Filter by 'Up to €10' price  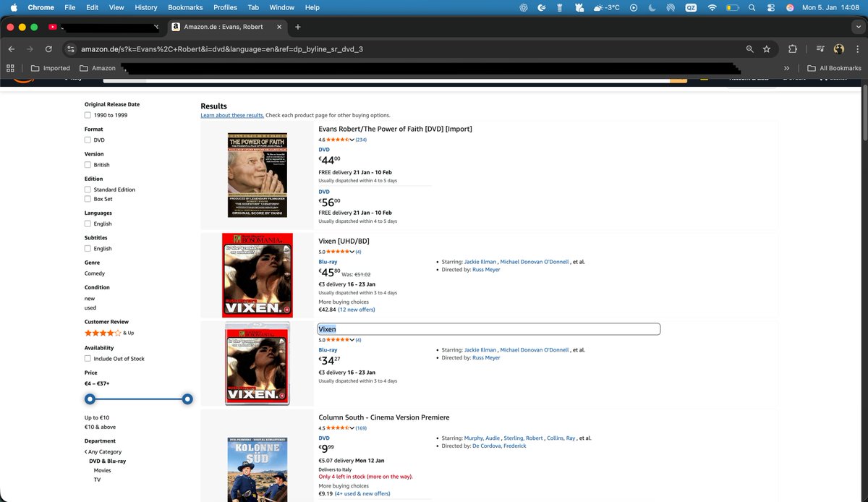tap(97, 417)
